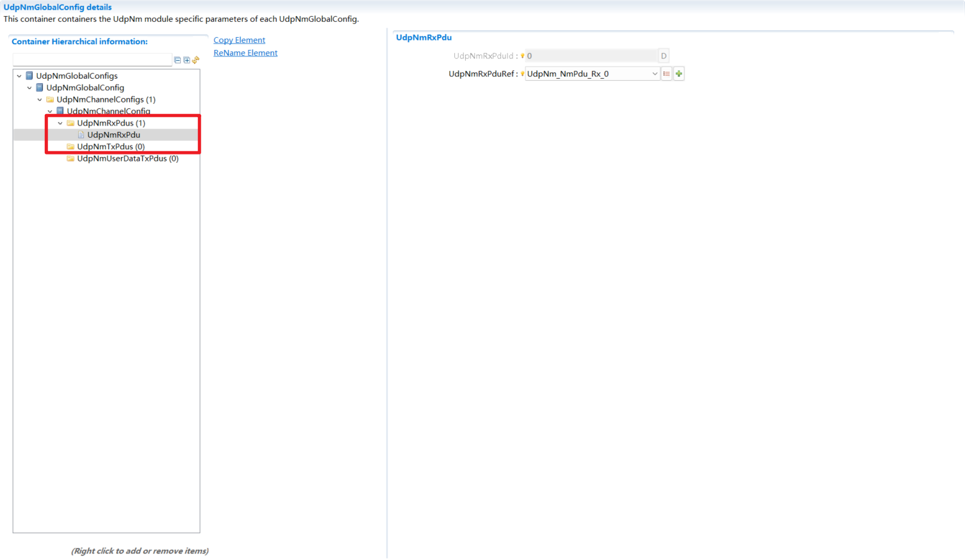Collapse the UdpNmGlobalConfig tree node
The height and width of the screenshot is (560, 965).
(x=29, y=88)
